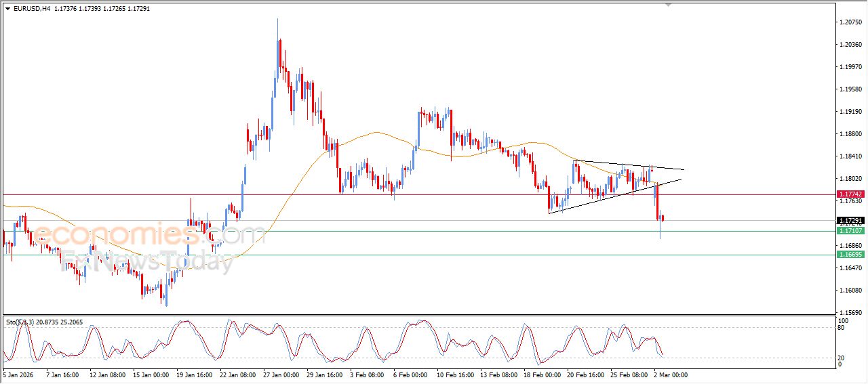The width and height of the screenshot is (868, 384).
Task: Click the 1.18410 level on price axis
Action: click(850, 156)
